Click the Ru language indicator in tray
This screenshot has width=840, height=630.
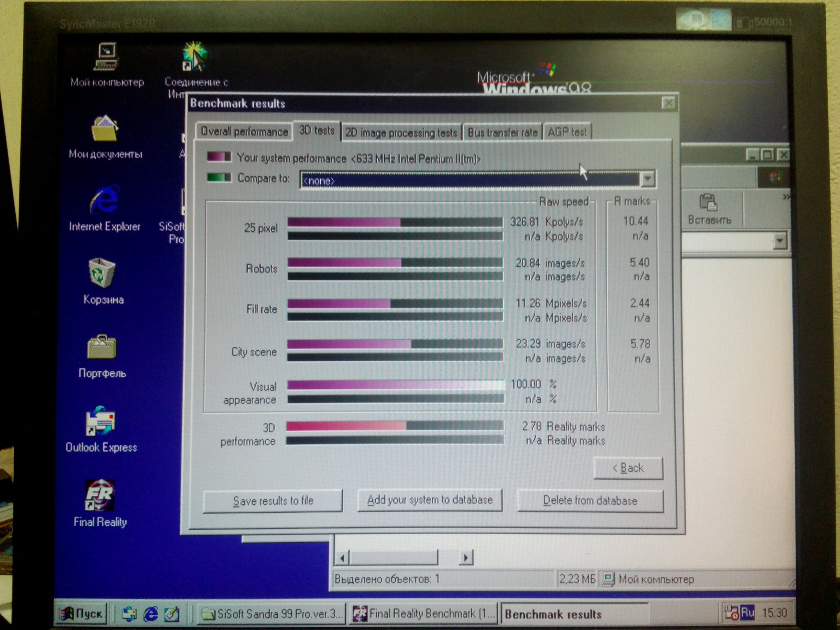pyautogui.click(x=747, y=613)
